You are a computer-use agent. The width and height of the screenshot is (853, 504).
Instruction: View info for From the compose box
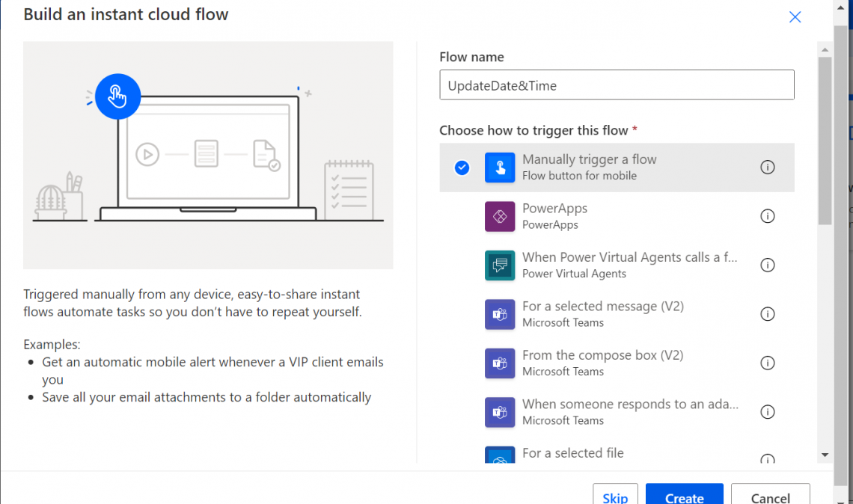[x=767, y=363]
